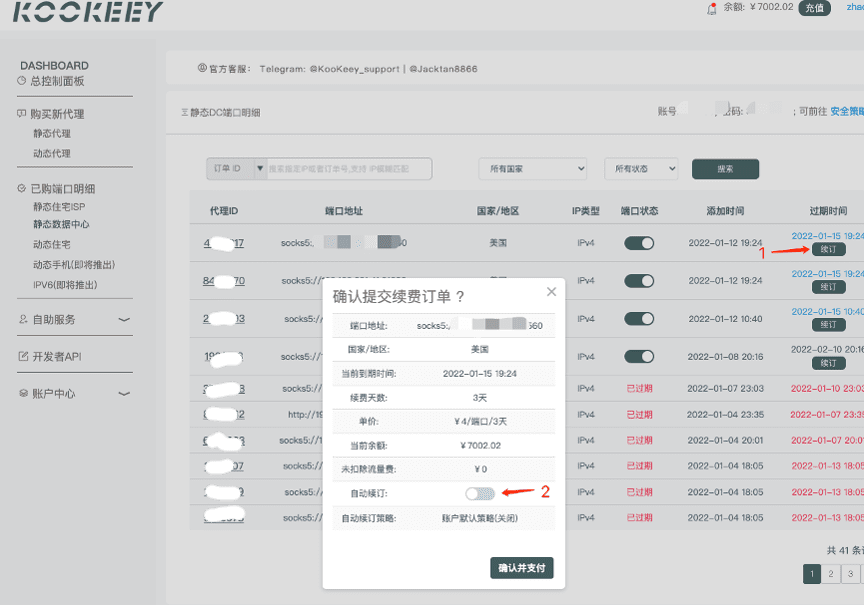Click the balance amount ¥7002.02 in header
Image resolution: width=866 pixels, height=606 pixels.
[771, 7]
